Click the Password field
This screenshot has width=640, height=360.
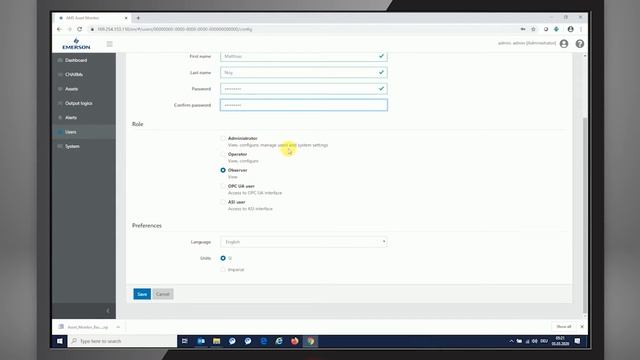coord(304,89)
